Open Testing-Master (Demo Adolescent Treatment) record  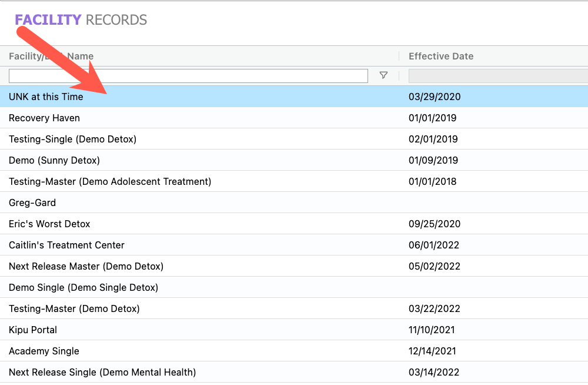click(x=110, y=182)
